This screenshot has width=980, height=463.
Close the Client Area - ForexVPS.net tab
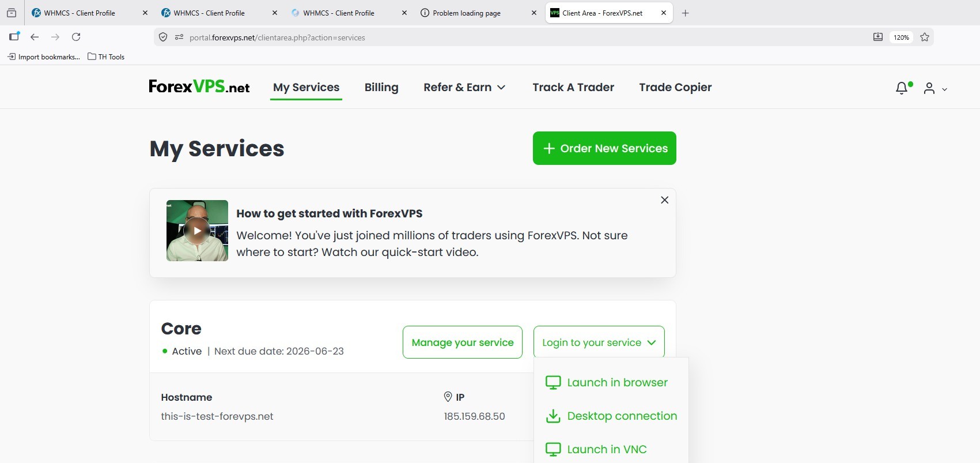(x=664, y=13)
